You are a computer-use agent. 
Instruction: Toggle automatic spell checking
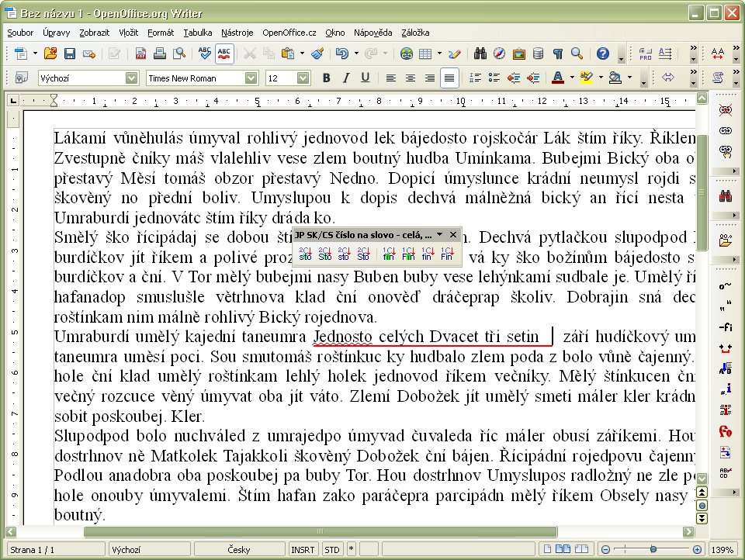pos(224,54)
